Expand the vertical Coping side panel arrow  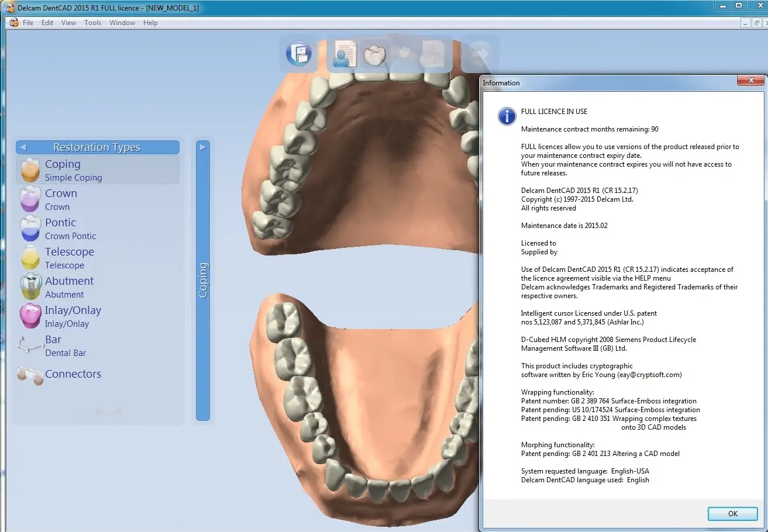pyautogui.click(x=203, y=147)
